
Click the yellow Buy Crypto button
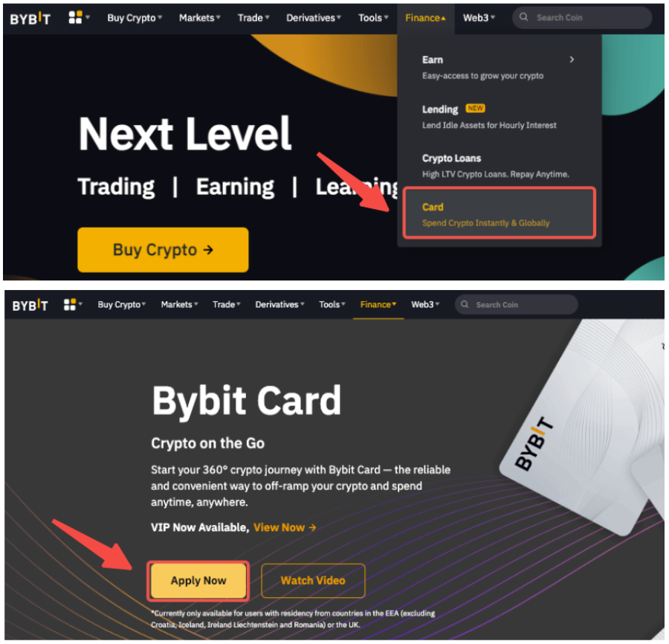point(163,250)
